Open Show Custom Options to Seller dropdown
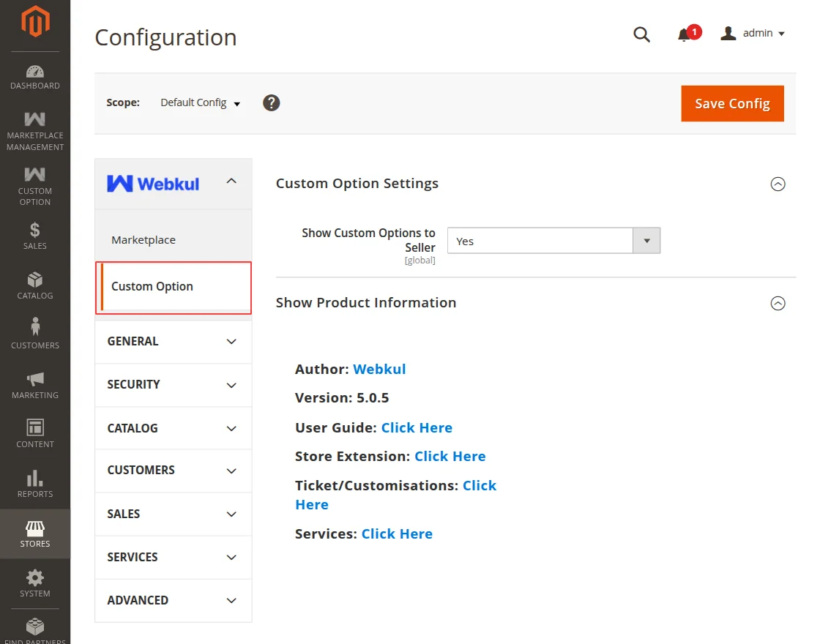820x644 pixels. [553, 241]
